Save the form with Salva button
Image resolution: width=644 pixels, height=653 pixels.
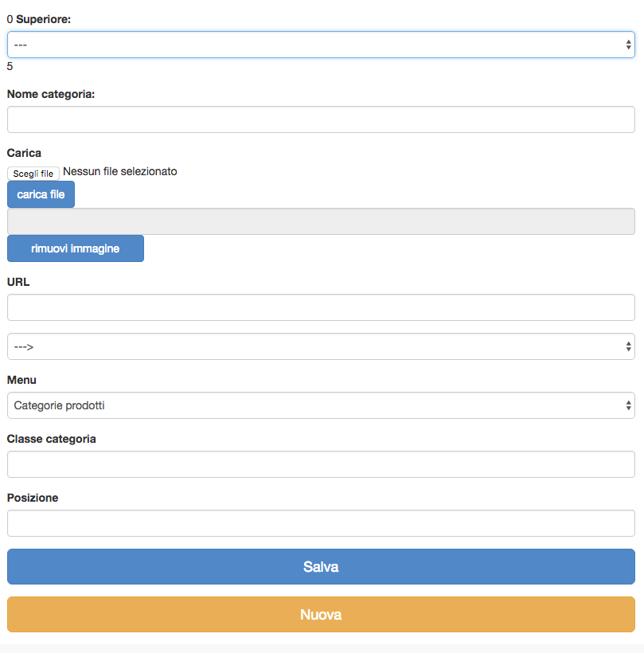(321, 567)
